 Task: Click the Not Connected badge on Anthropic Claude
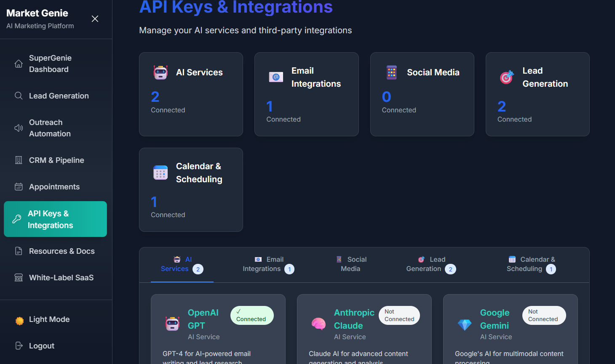399,315
